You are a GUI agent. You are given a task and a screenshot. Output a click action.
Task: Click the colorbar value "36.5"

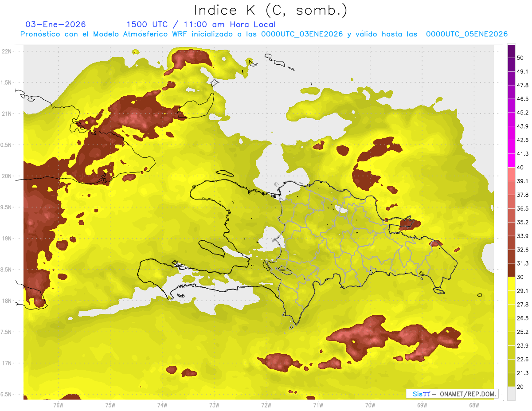(x=523, y=208)
